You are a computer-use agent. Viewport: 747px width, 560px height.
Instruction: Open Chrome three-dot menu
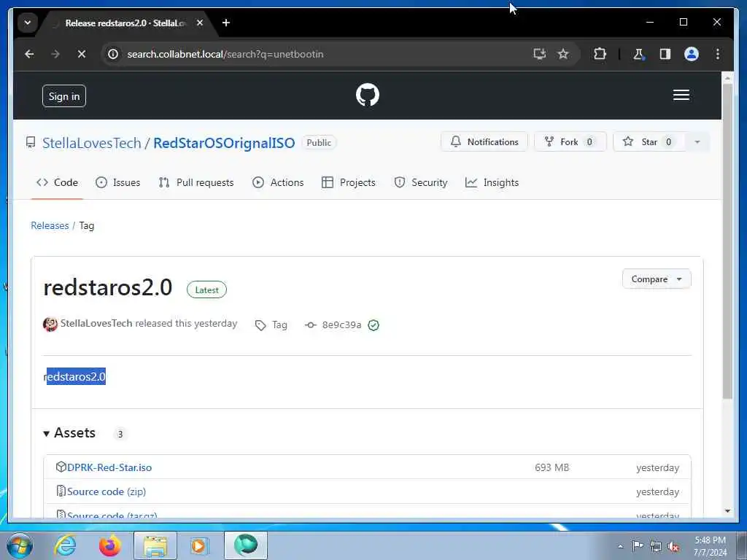[x=718, y=54]
